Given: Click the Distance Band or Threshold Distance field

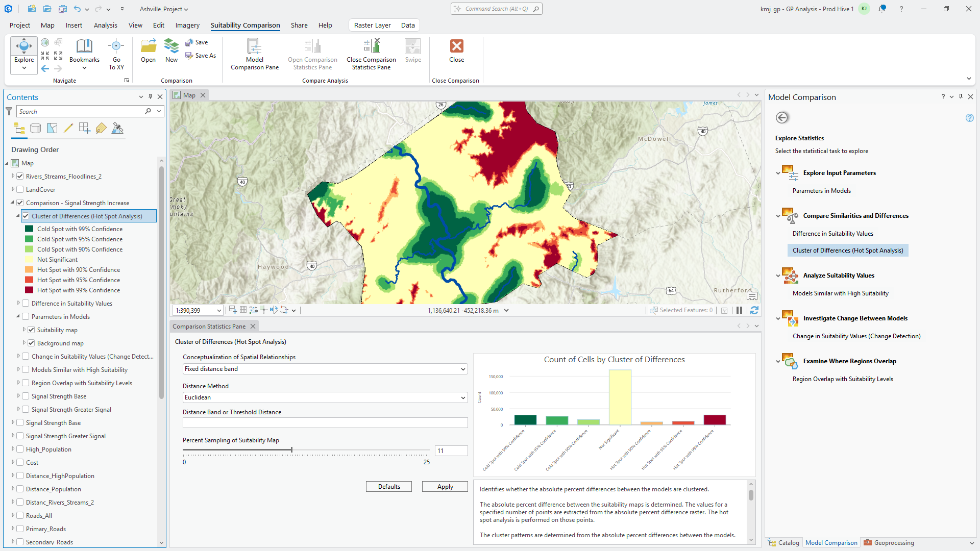Looking at the screenshot, I should pyautogui.click(x=325, y=422).
